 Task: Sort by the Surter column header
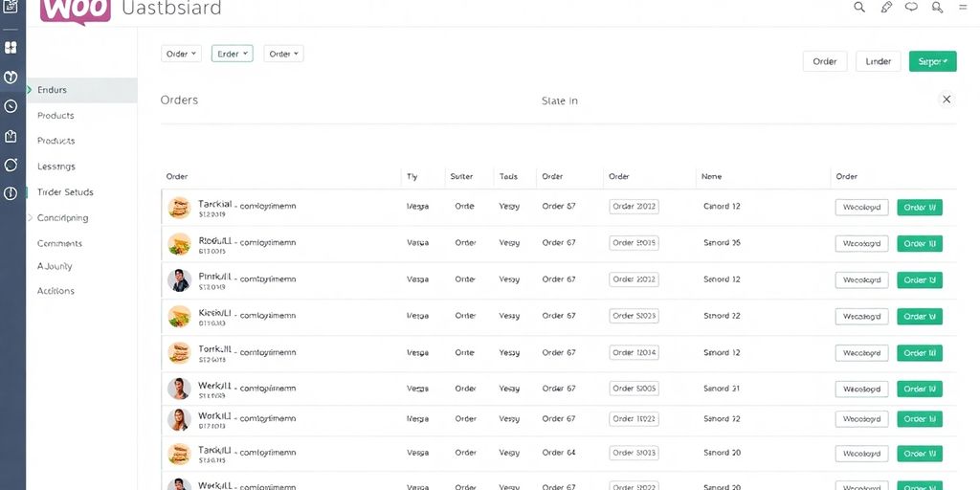click(x=461, y=177)
